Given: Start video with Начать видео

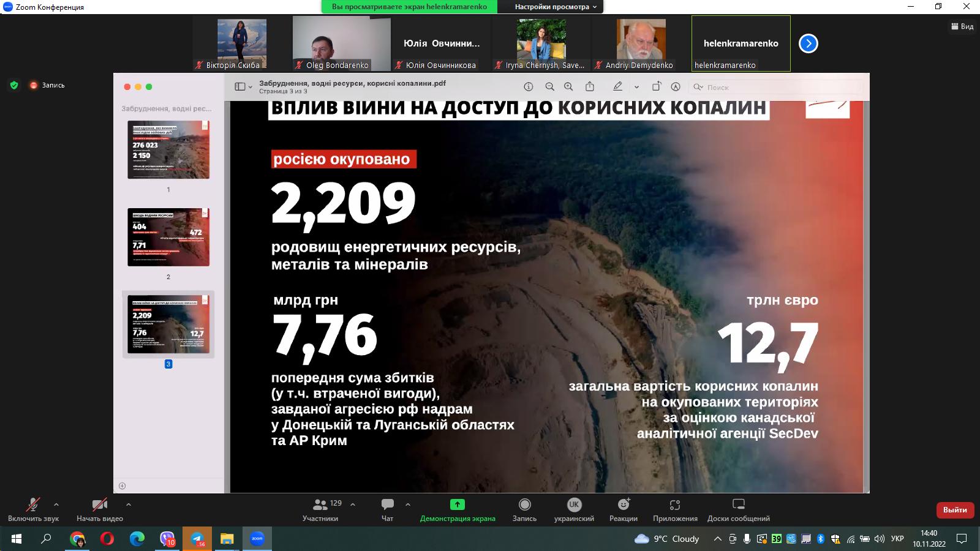Looking at the screenshot, I should coord(100,509).
